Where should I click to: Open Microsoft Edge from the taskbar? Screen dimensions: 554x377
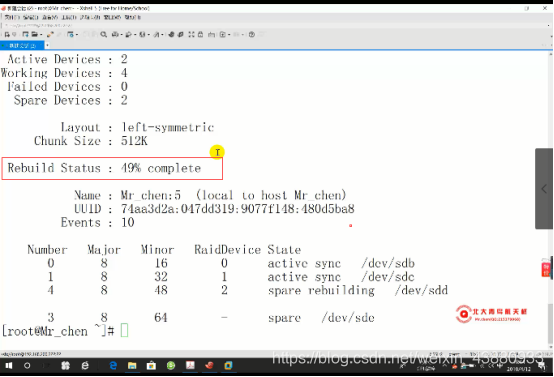(113, 365)
